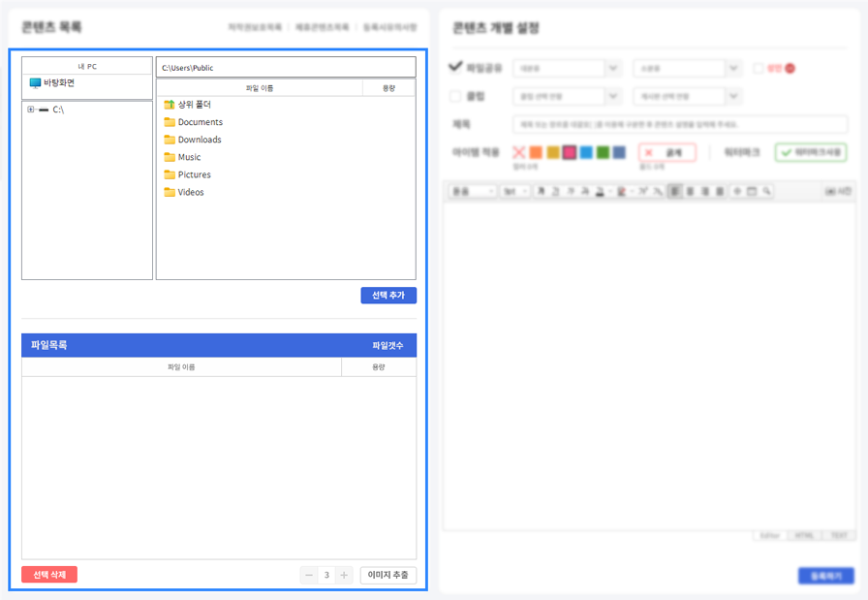This screenshot has width=868, height=600.
Task: Uncheck the 파일공유 file sharing checkbox
Action: (x=456, y=68)
